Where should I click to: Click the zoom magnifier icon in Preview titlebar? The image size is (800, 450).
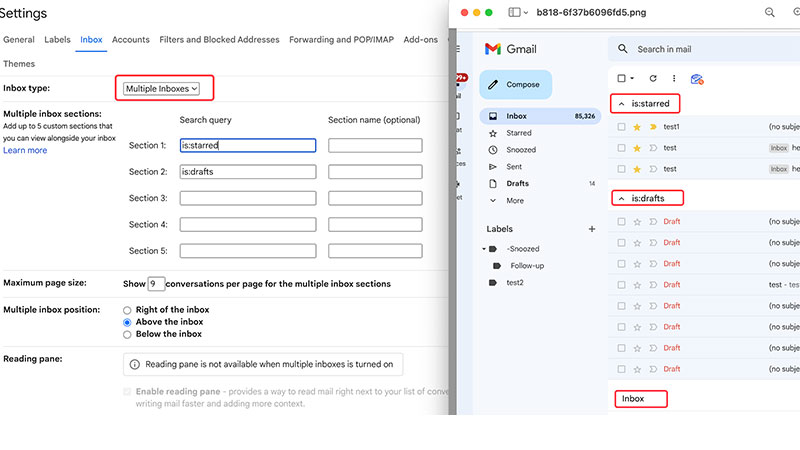769,12
